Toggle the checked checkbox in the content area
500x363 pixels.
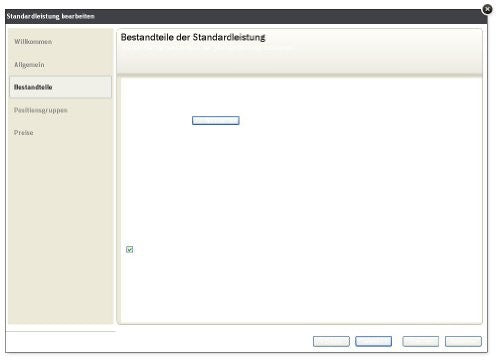[x=130, y=249]
